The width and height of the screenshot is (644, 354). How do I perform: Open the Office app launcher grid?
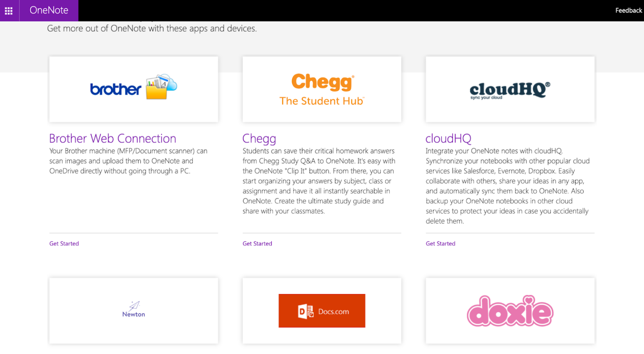[x=8, y=10]
